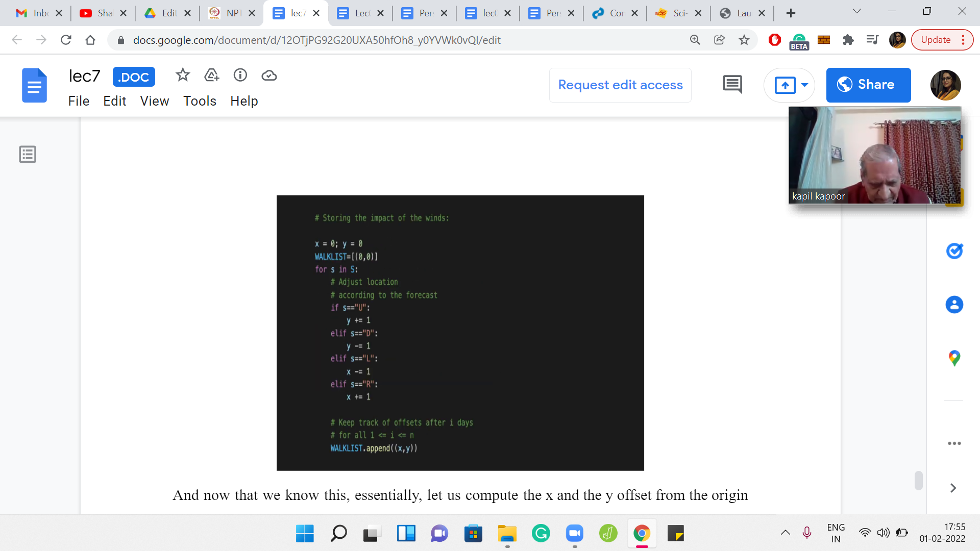Collapse the side panel arrow

[953, 488]
